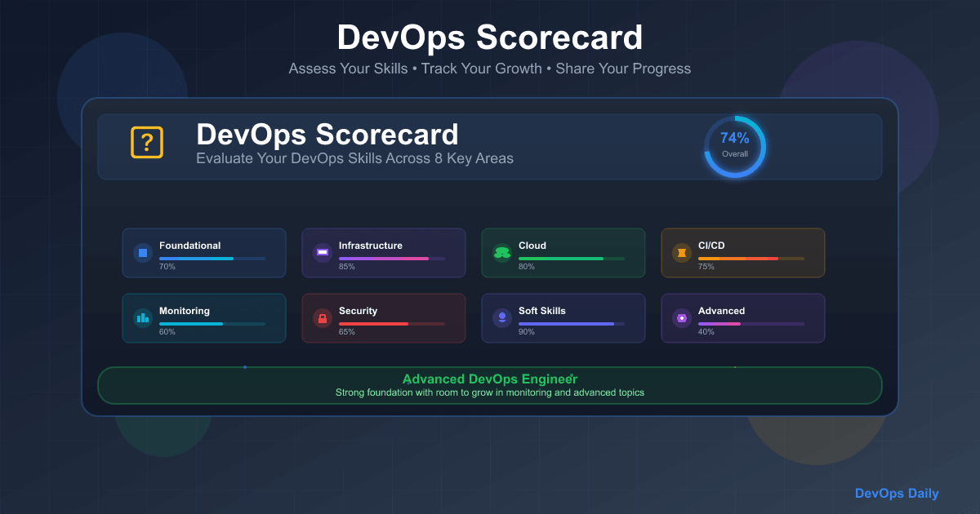The height and width of the screenshot is (514, 980).
Task: Click the Security padlock icon
Action: tap(322, 319)
